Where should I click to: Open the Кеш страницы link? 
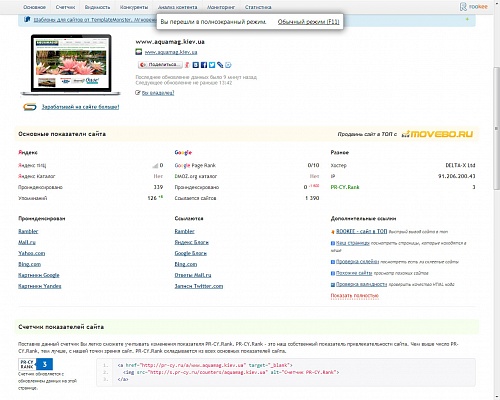[x=353, y=243]
